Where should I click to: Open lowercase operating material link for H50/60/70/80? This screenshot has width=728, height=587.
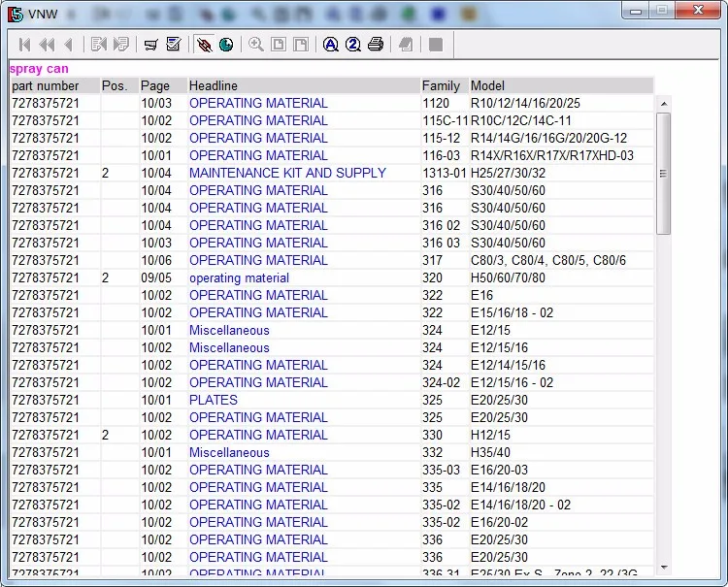pyautogui.click(x=239, y=277)
